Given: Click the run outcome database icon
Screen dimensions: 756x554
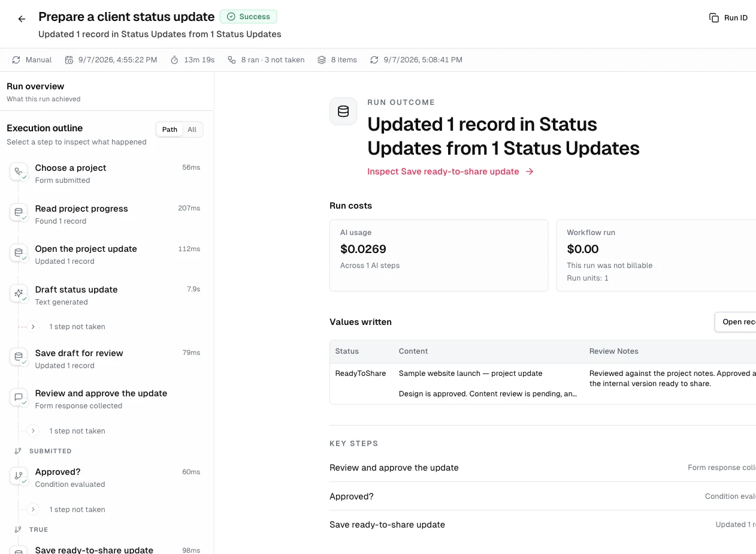Looking at the screenshot, I should [343, 112].
